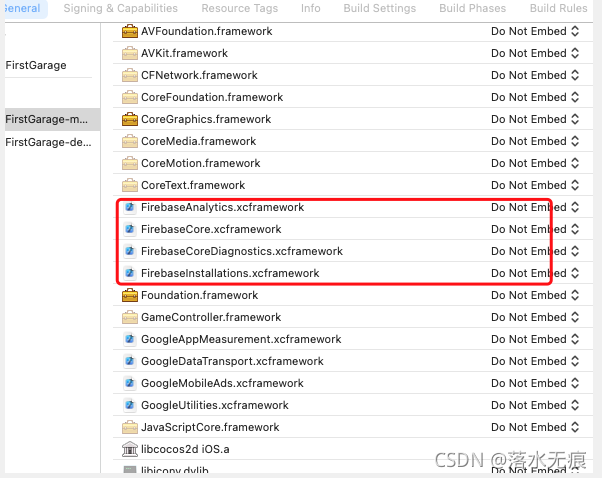This screenshot has width=602, height=478.
Task: Open embed dropdown for AVFoundation.framework
Action: [x=535, y=31]
